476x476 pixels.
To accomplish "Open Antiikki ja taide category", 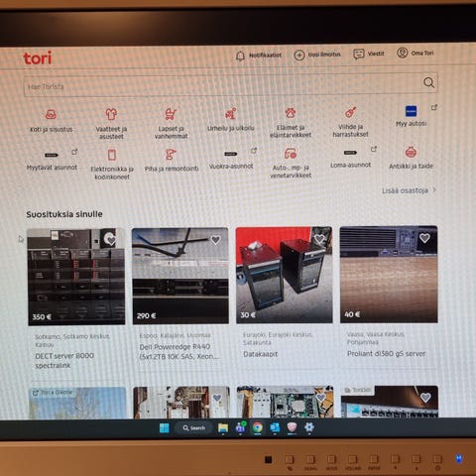I will 411,158.
